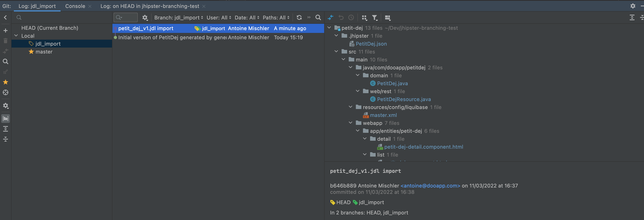
Task: Collapse java/com/dooapp/petitdej folder
Action: point(350,67)
